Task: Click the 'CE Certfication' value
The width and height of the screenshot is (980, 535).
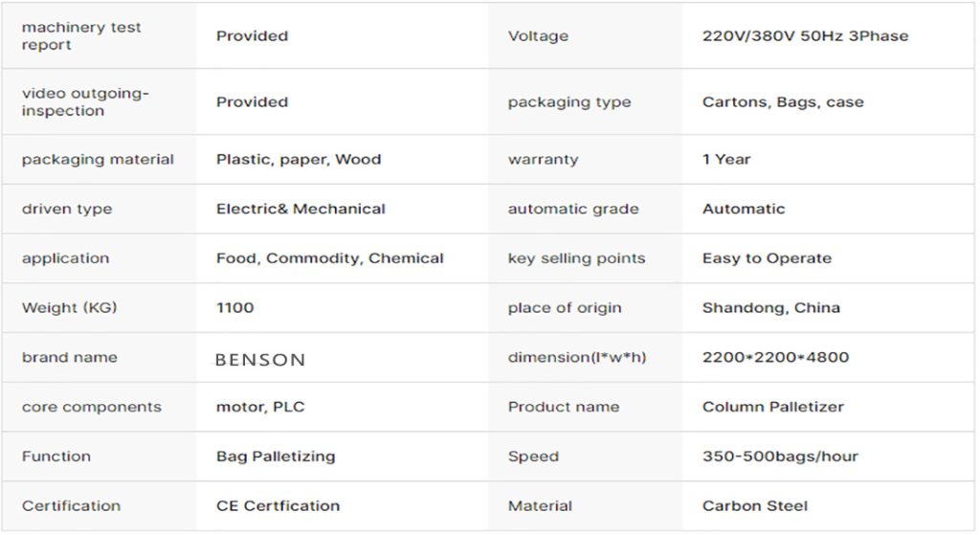Action: point(278,505)
